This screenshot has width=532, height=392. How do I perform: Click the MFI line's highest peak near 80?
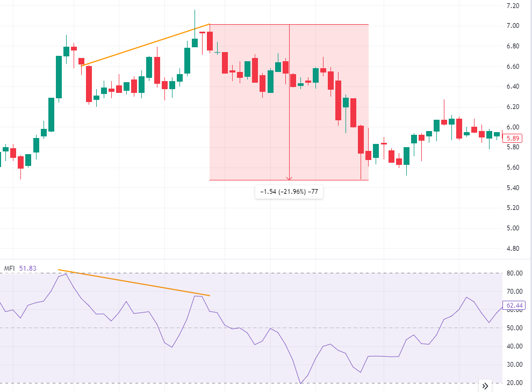coord(66,274)
